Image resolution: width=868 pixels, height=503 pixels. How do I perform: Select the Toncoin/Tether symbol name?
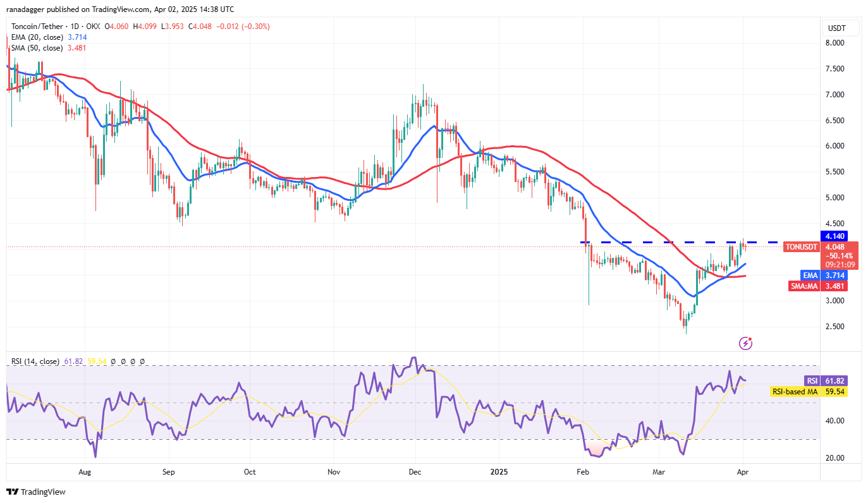[39, 27]
